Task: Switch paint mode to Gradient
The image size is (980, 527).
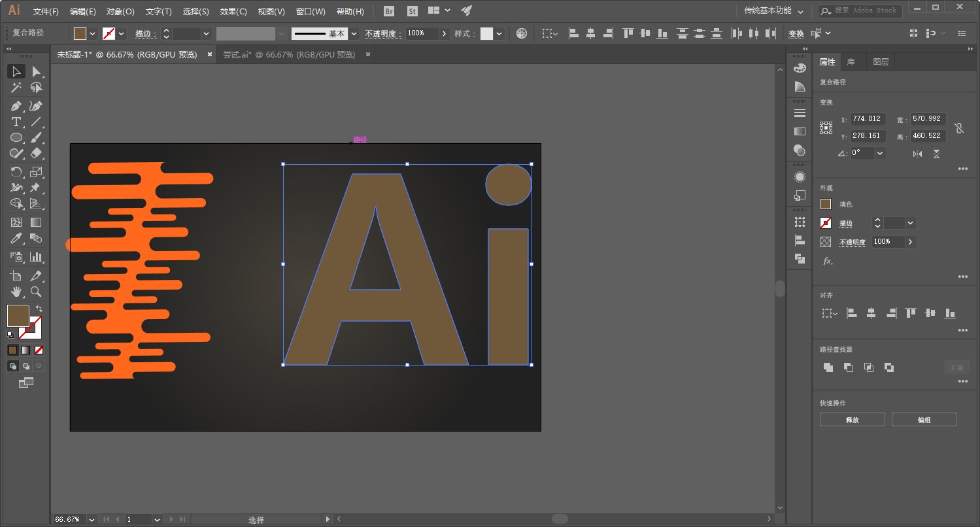Action: (x=26, y=350)
